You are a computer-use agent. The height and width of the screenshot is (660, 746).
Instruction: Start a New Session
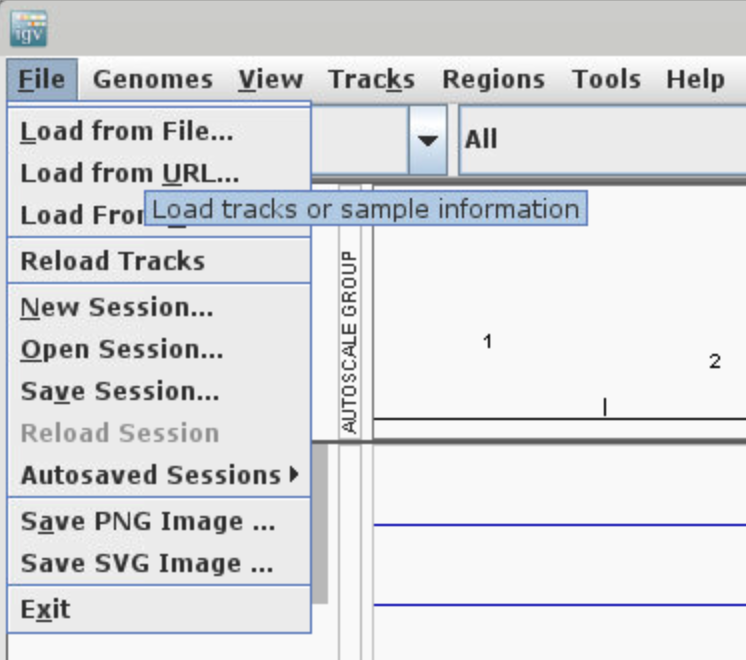click(116, 307)
